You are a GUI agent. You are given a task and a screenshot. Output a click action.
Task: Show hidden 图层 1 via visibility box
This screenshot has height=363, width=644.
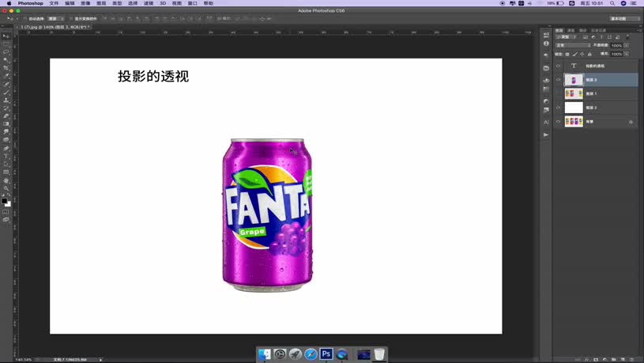(558, 94)
